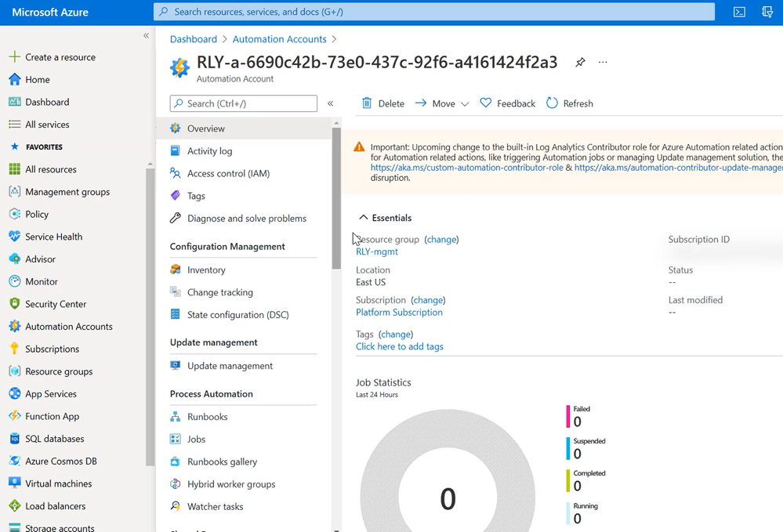Viewport: 783px width, 532px height.
Task: Click the resource menu vertical scrollbar
Action: tap(336, 198)
